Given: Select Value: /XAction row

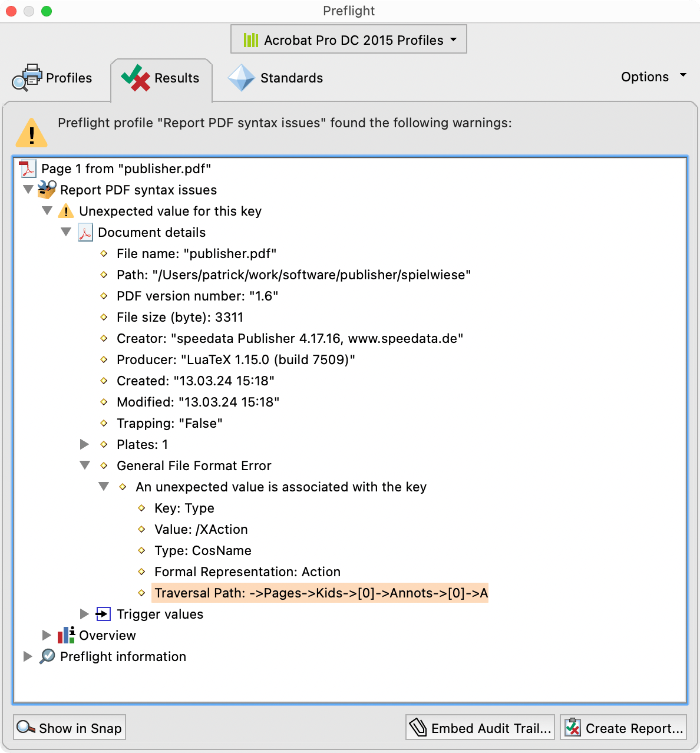Looking at the screenshot, I should point(201,529).
